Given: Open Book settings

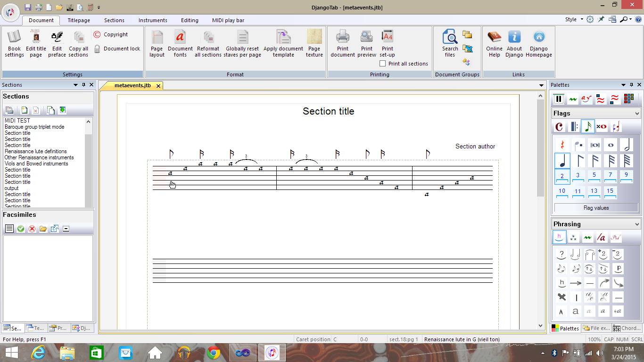Looking at the screenshot, I should pos(14,43).
